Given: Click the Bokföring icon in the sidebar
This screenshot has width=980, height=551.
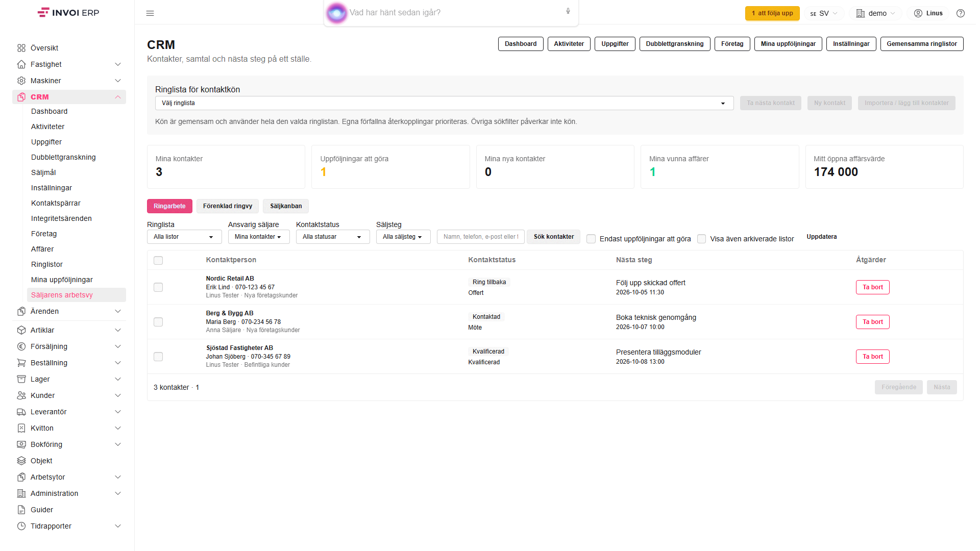Looking at the screenshot, I should point(21,444).
